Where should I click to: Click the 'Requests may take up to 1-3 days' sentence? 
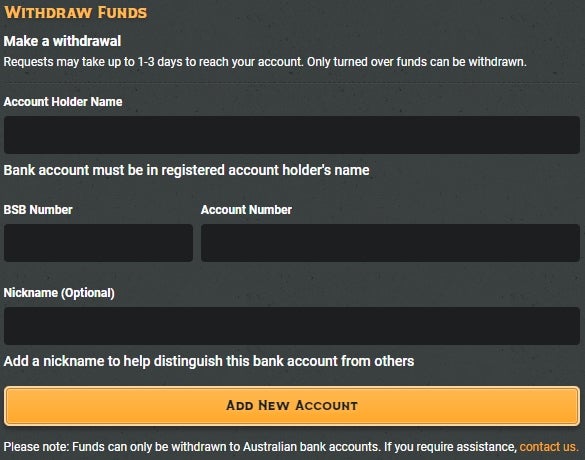[153, 62]
